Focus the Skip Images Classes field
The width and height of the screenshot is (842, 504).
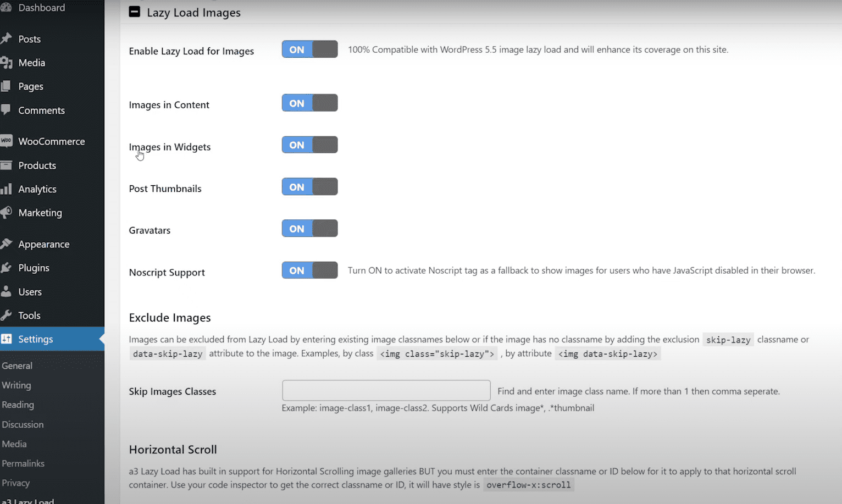(x=386, y=390)
